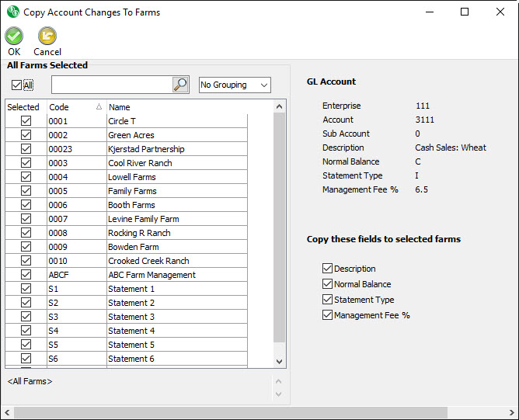Uncheck the Description field checkbox
The height and width of the screenshot is (420, 519).
click(x=327, y=269)
